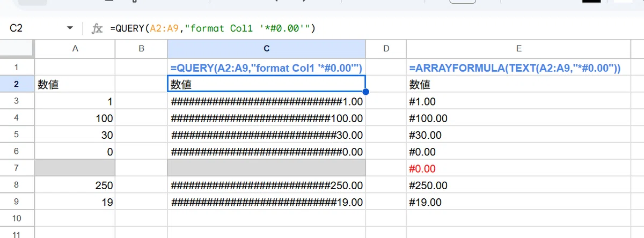Click the blue fill handle of C2
The image size is (644, 238).
[x=365, y=92]
